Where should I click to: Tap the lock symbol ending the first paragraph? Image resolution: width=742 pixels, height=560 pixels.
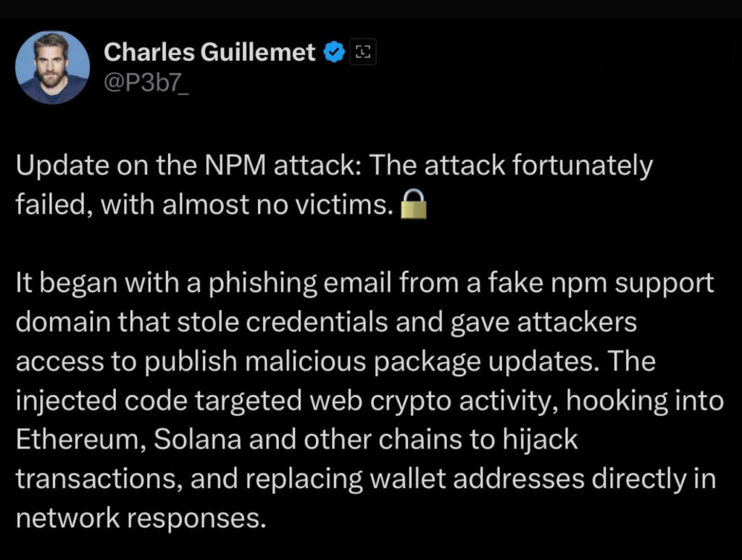(412, 206)
